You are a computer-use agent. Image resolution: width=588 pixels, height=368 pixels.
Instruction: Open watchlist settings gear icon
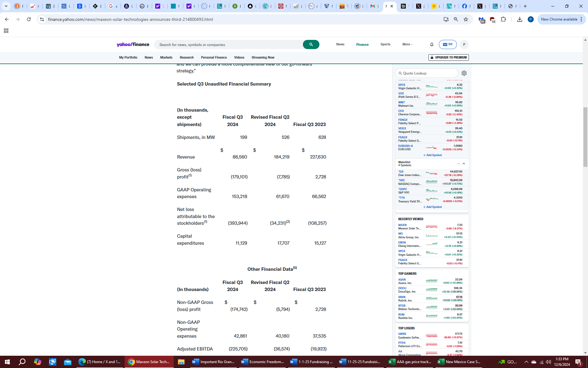click(464, 73)
